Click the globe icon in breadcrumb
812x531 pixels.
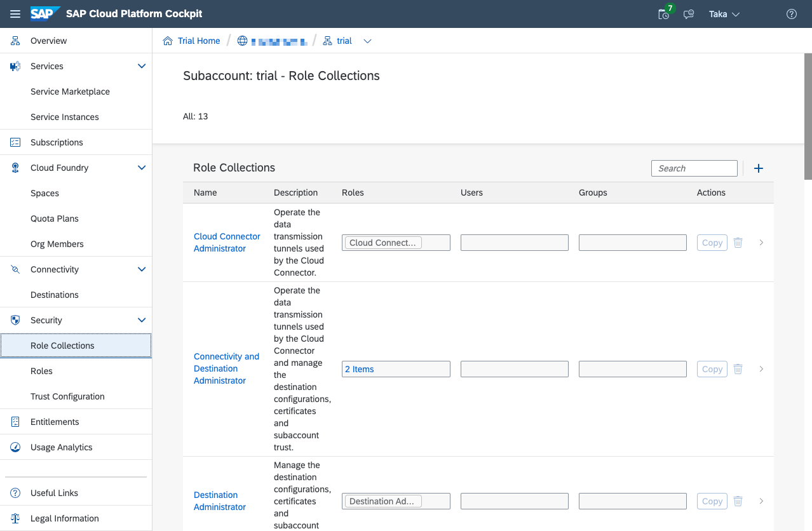[x=242, y=41]
